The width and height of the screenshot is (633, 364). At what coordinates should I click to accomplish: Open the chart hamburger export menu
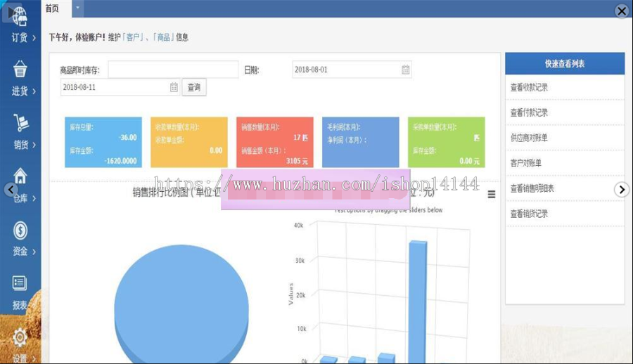[492, 195]
